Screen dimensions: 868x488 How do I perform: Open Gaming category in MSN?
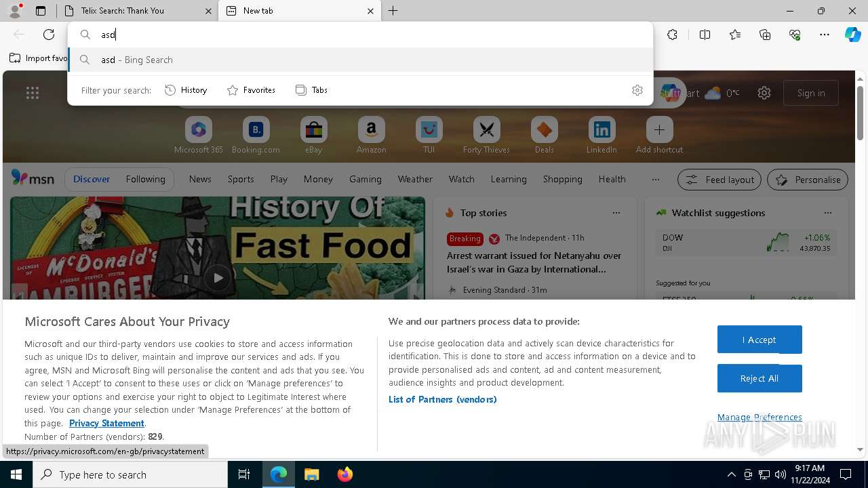[x=366, y=179]
